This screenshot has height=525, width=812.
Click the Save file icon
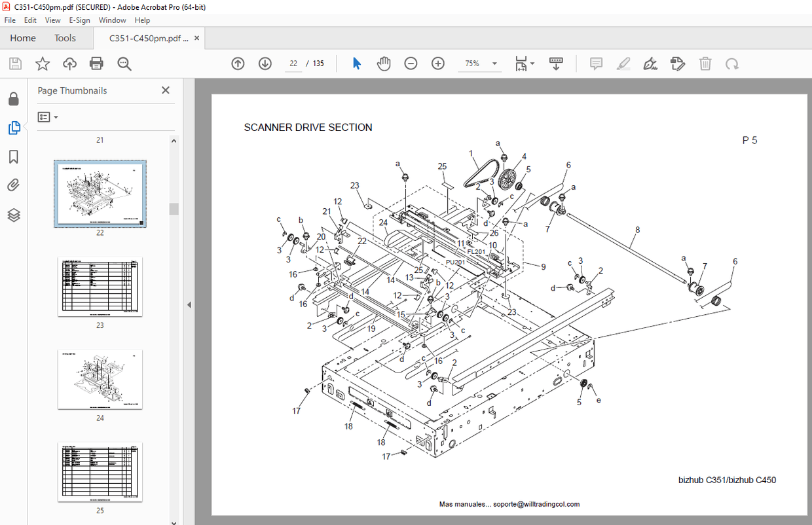pos(15,63)
